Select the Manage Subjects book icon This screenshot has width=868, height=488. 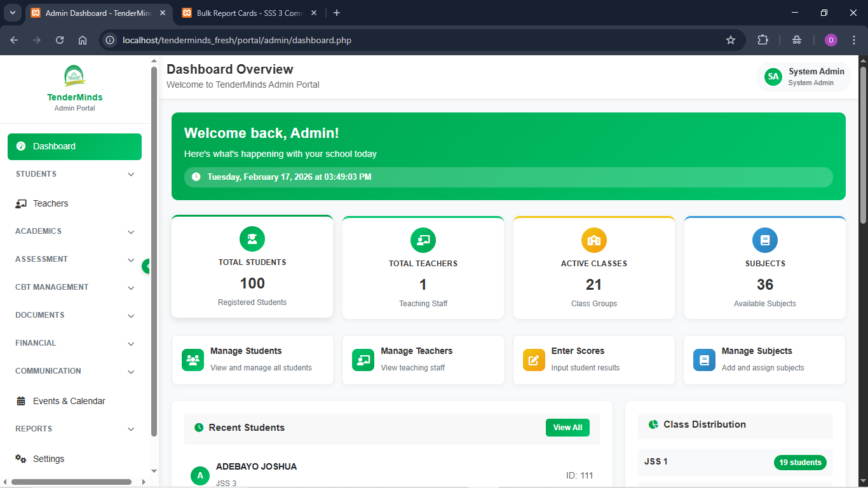click(704, 360)
